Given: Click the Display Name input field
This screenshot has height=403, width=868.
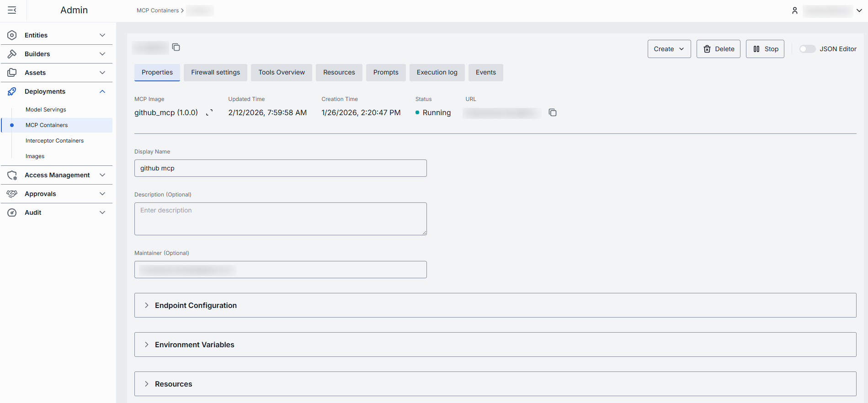Looking at the screenshot, I should [x=280, y=168].
